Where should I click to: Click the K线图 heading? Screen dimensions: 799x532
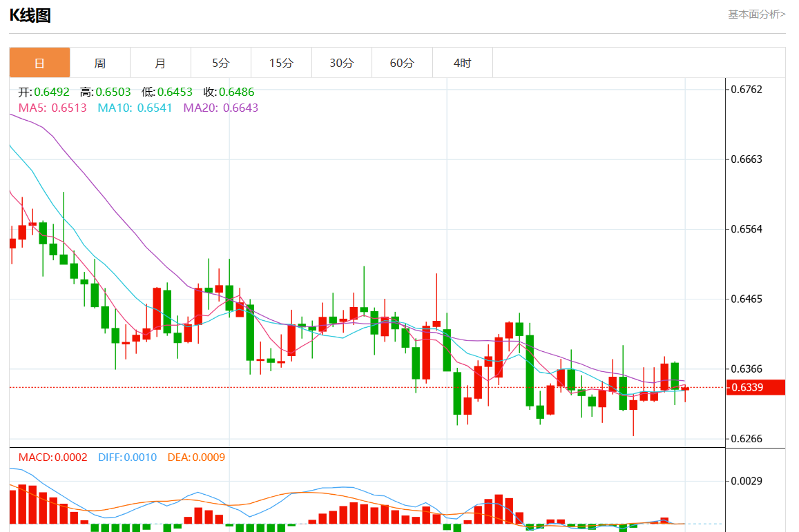click(30, 15)
